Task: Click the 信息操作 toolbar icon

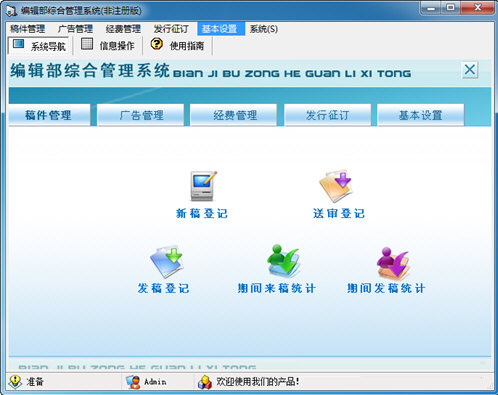Action: pyautogui.click(x=87, y=44)
